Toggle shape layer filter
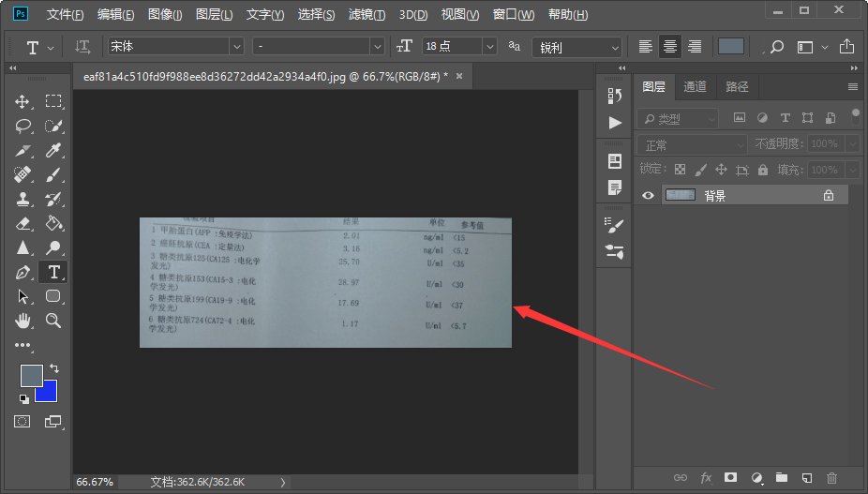This screenshot has width=868, height=494. [808, 117]
